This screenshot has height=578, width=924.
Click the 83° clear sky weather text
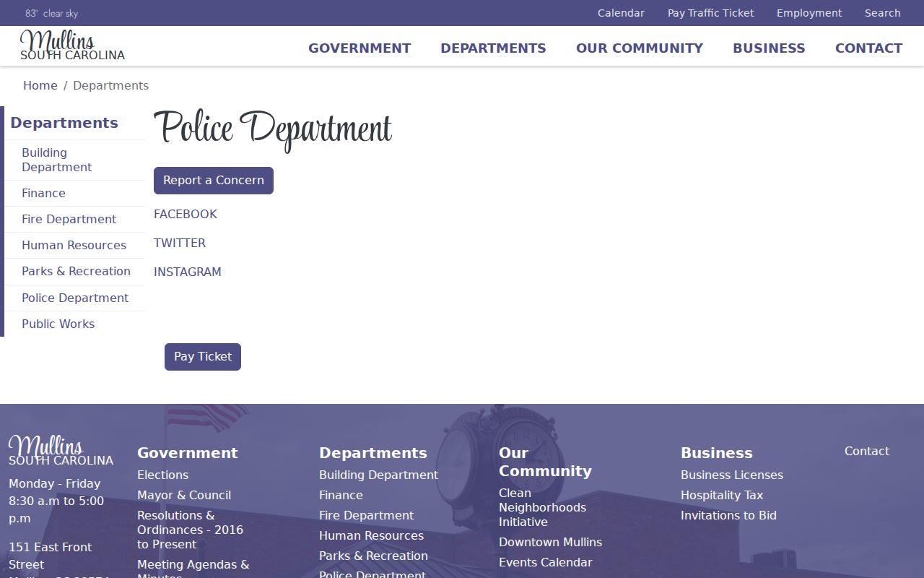coord(51,13)
